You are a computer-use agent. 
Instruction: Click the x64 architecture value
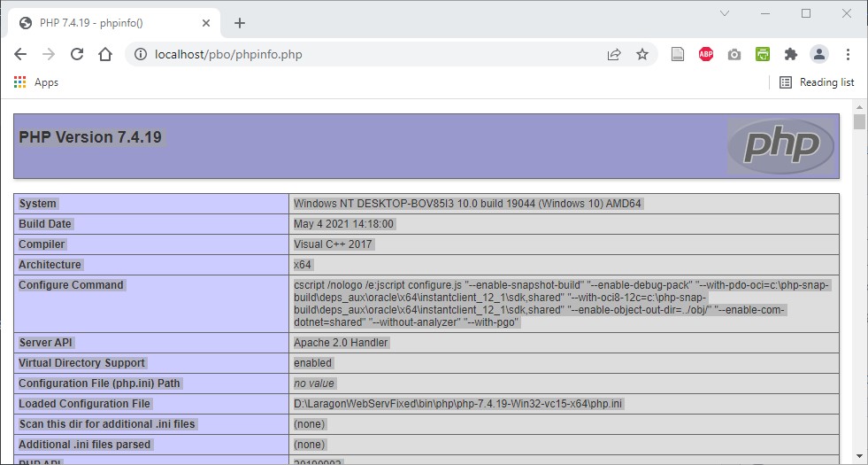pyautogui.click(x=303, y=265)
